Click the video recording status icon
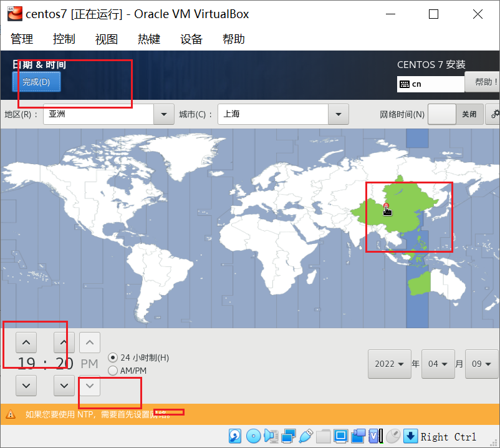Image resolution: width=500 pixels, height=448 pixels. [x=358, y=436]
